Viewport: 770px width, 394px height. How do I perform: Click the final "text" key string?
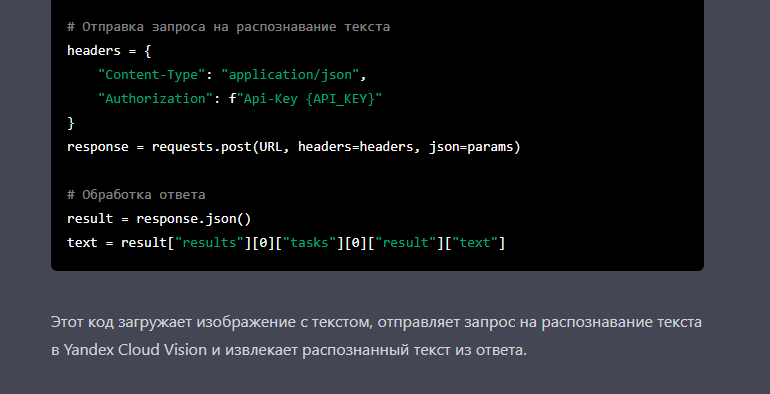[475, 243]
